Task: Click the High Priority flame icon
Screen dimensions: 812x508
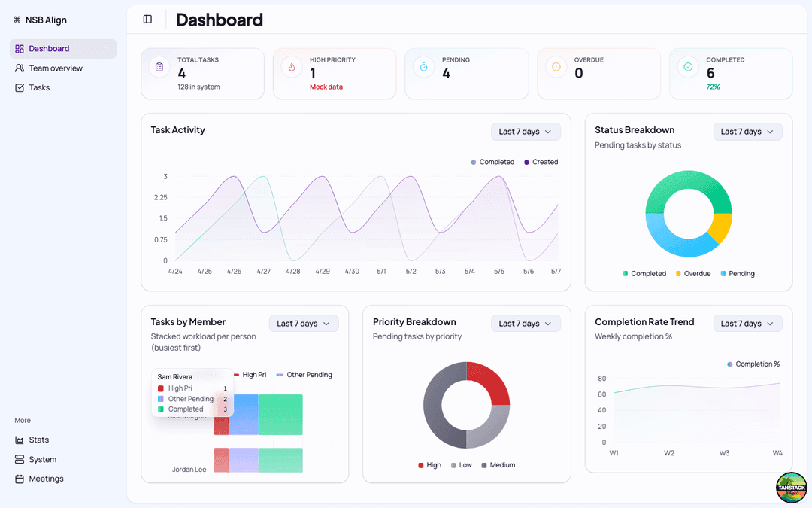Action: [x=292, y=67]
